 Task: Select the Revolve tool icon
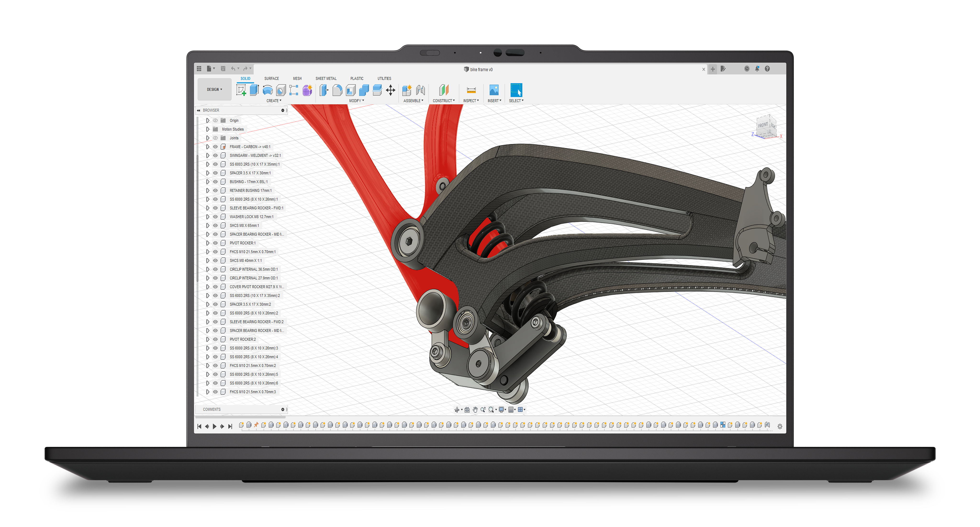coord(268,90)
